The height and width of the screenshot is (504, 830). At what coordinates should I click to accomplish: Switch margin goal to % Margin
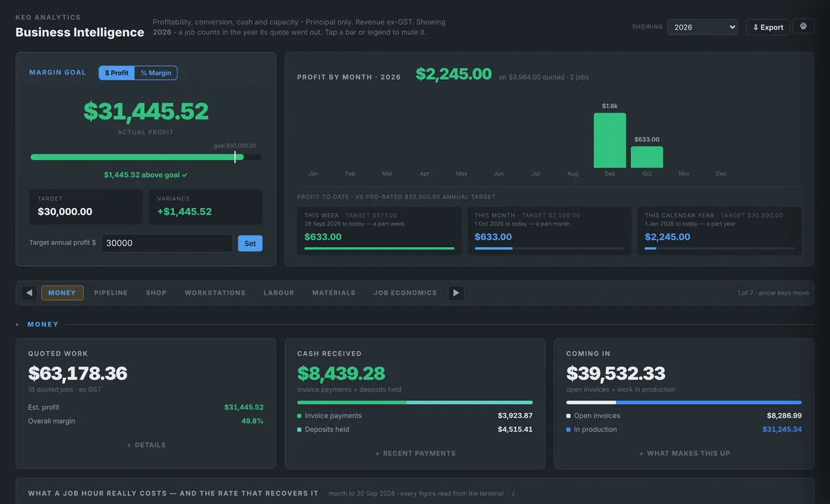pyautogui.click(x=156, y=73)
